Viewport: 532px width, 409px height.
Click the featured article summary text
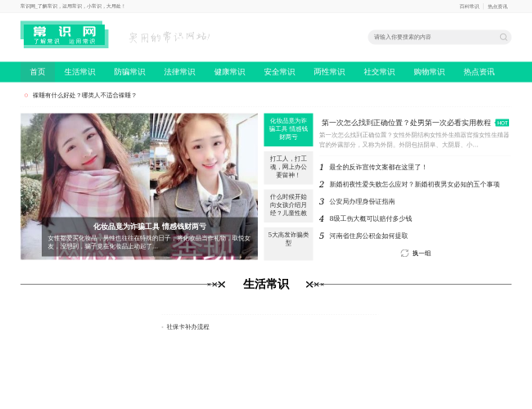pos(414,140)
